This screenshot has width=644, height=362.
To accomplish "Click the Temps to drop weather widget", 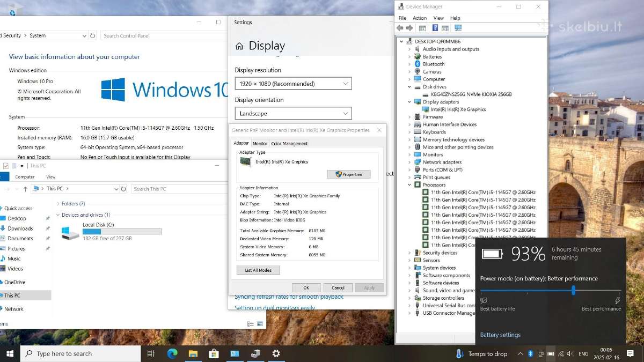I will click(482, 353).
